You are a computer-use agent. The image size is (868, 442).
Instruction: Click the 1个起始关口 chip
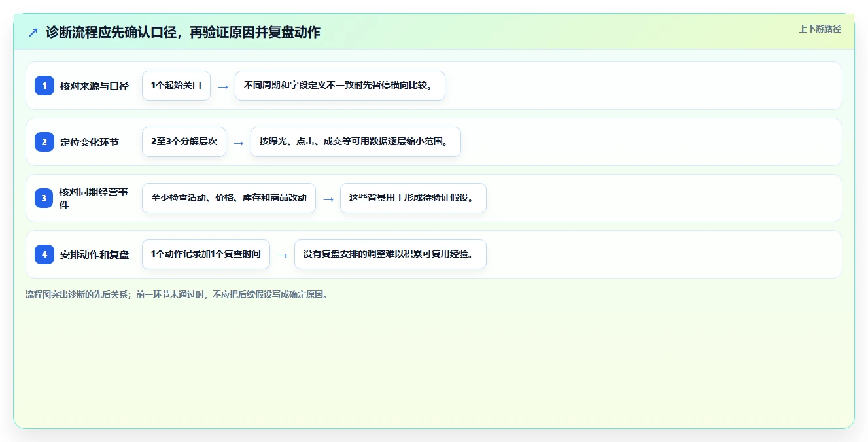[x=176, y=86]
